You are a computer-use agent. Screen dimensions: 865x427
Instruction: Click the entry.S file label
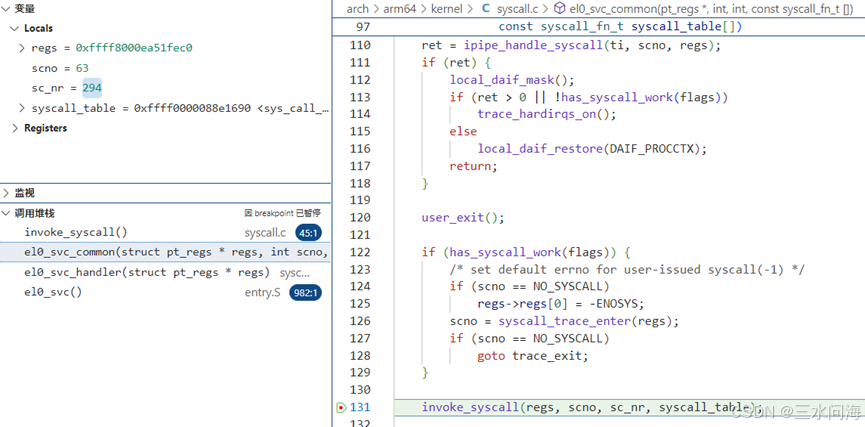point(263,292)
